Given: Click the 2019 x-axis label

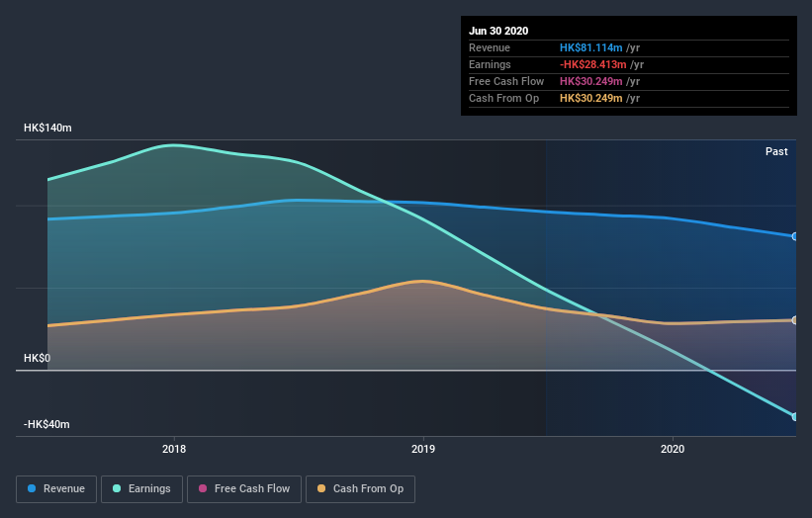Looking at the screenshot, I should pyautogui.click(x=423, y=449).
